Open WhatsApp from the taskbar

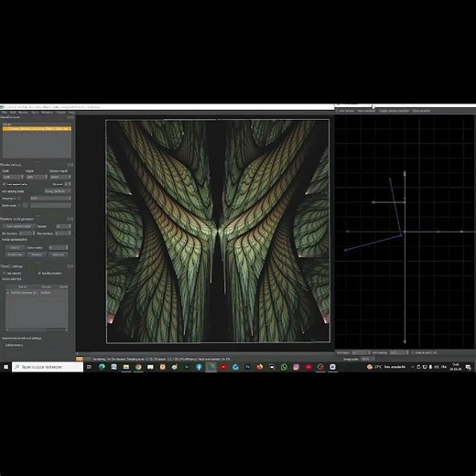284,367
